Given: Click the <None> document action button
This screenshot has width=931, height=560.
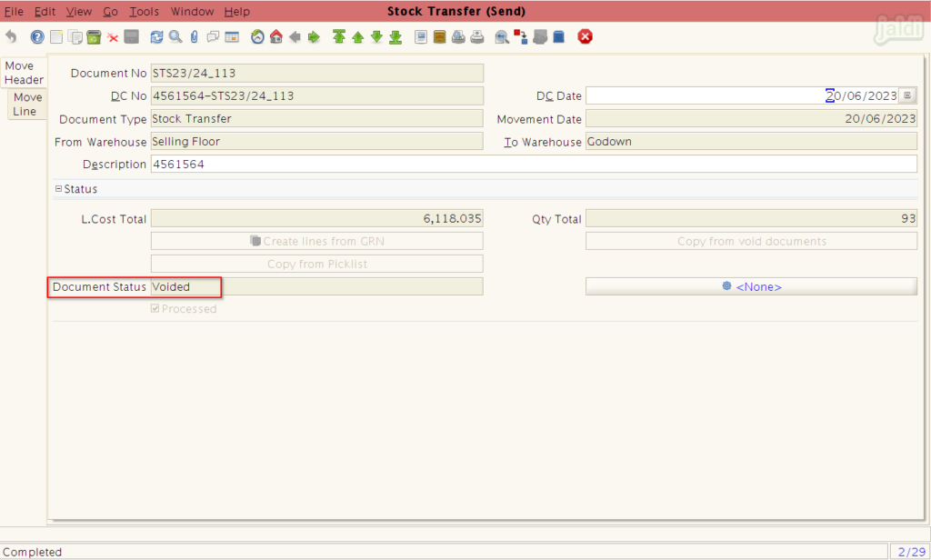Looking at the screenshot, I should [x=751, y=286].
